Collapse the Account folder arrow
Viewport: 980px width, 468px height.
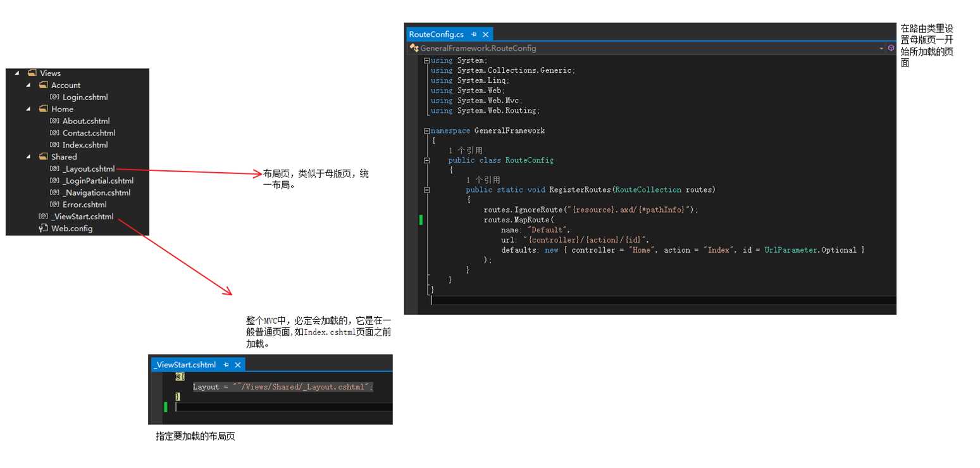point(28,85)
